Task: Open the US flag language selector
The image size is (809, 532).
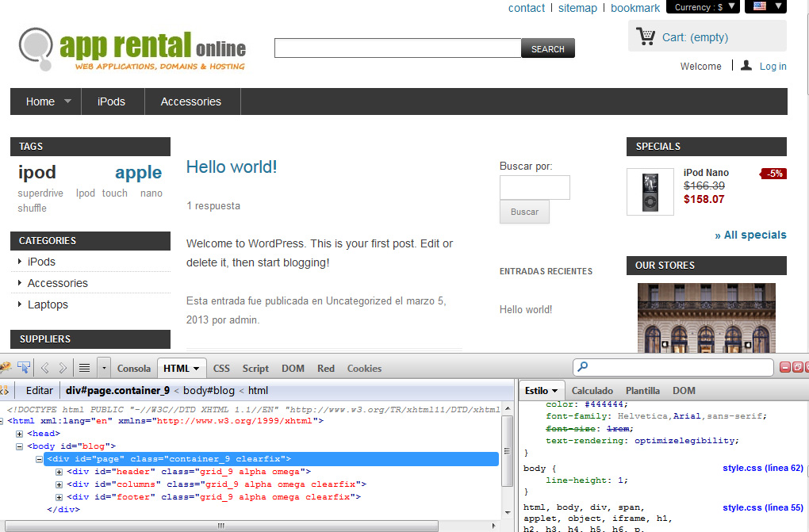Action: (x=765, y=6)
